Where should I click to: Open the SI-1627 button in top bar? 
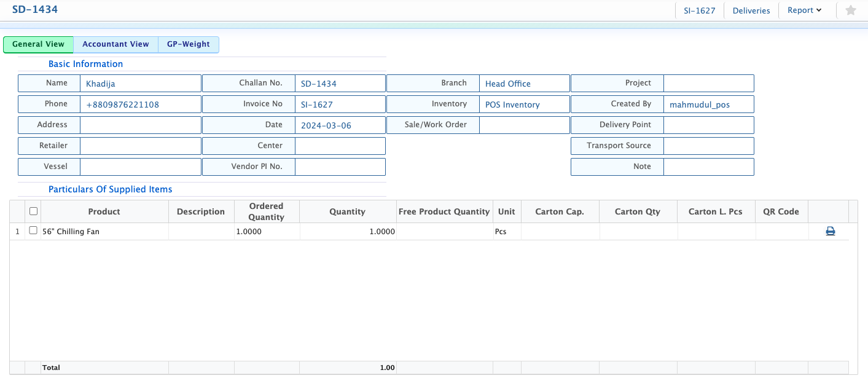click(x=699, y=10)
